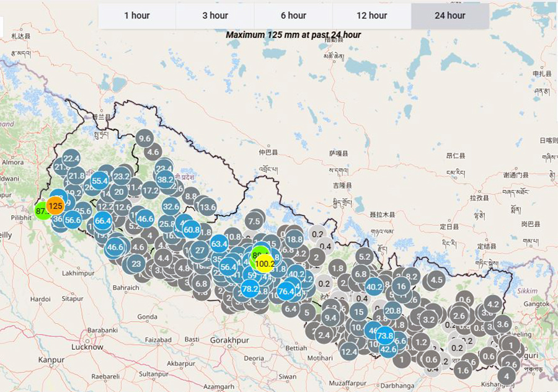Select the gray 9.6 station marker
The width and height of the screenshot is (558, 392).
144,138
